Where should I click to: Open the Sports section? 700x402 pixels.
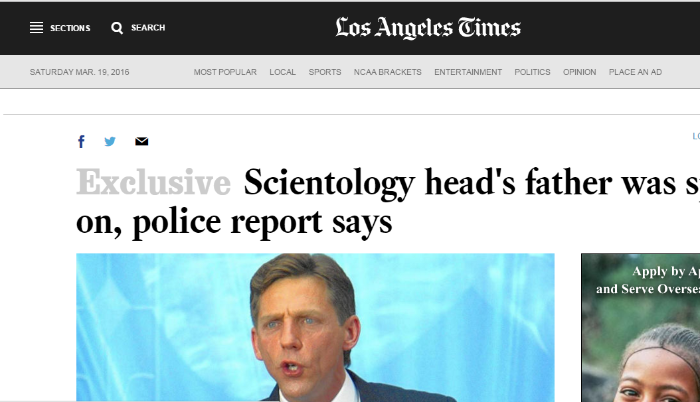tap(325, 72)
